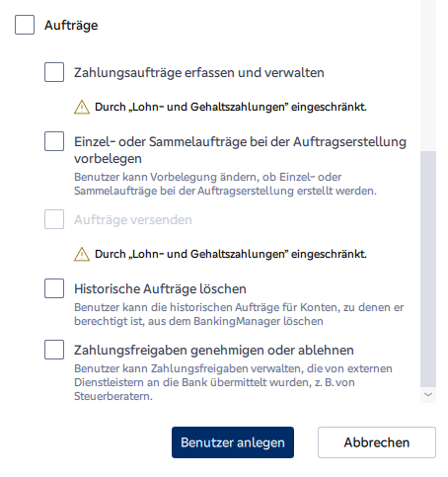Click the Historische Aufträge löschen label text

pyautogui.click(x=160, y=288)
